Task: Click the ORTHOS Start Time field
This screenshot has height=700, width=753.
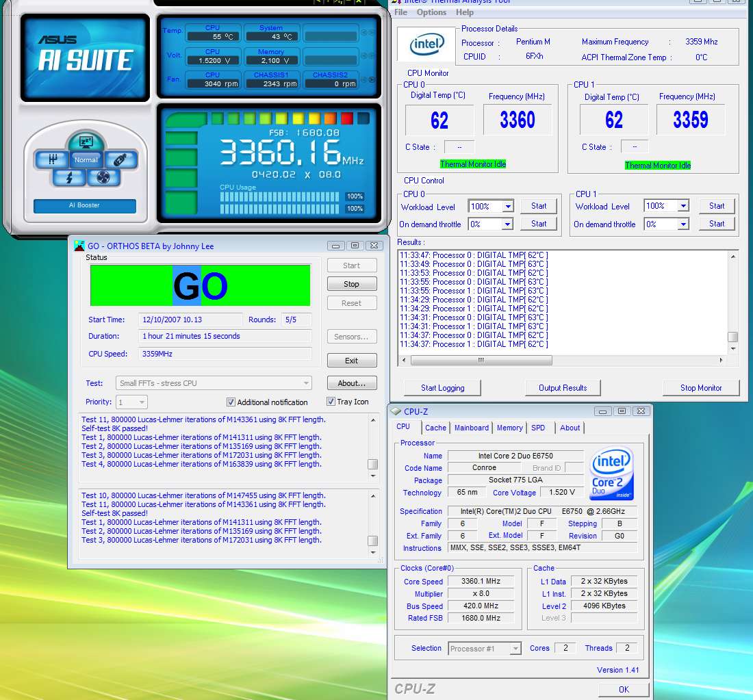Action: pyautogui.click(x=190, y=320)
